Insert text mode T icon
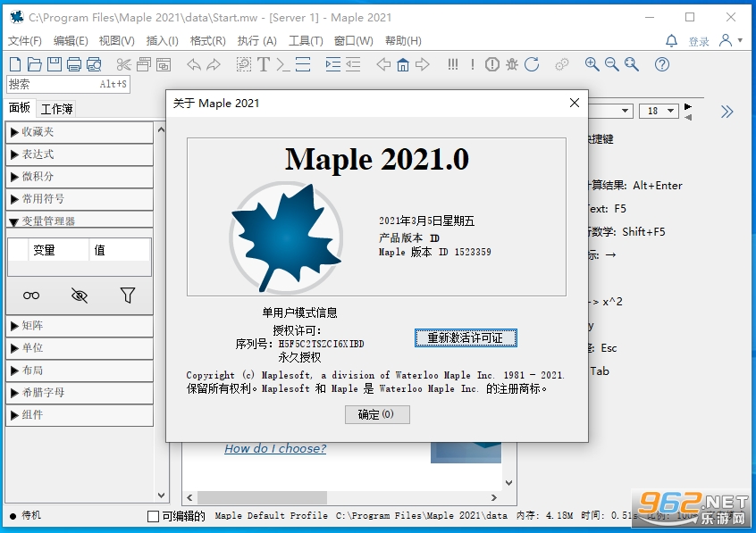 tap(264, 64)
